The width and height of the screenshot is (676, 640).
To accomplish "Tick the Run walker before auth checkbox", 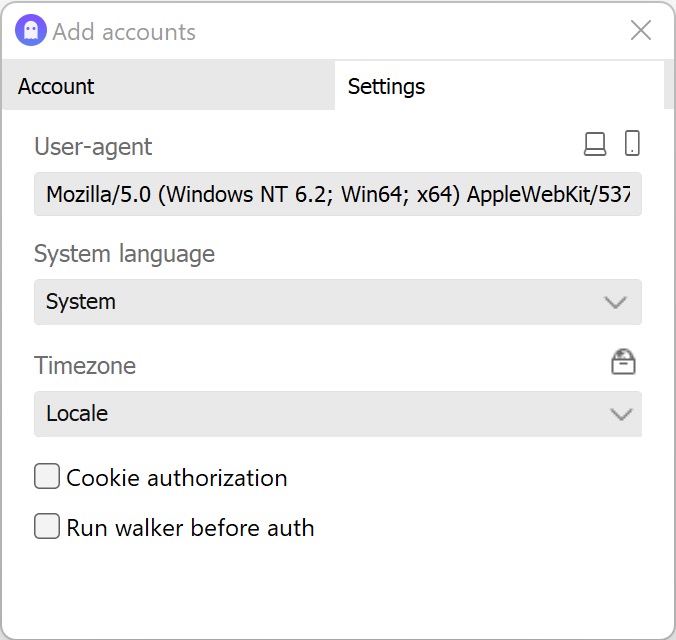I will point(47,527).
